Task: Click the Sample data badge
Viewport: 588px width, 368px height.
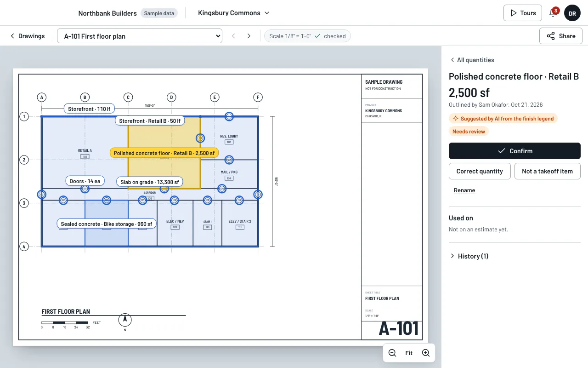Action: coord(159,13)
